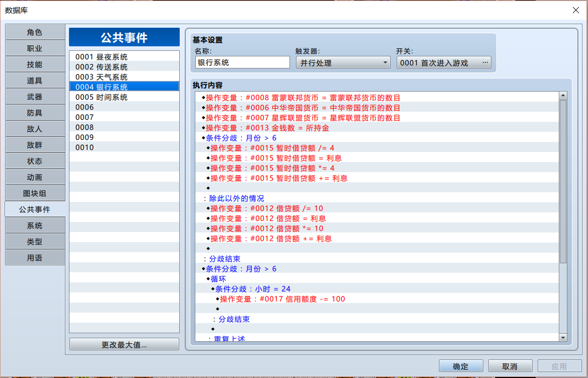Select the 敌人 tab
The height and width of the screenshot is (378, 588).
(35, 129)
